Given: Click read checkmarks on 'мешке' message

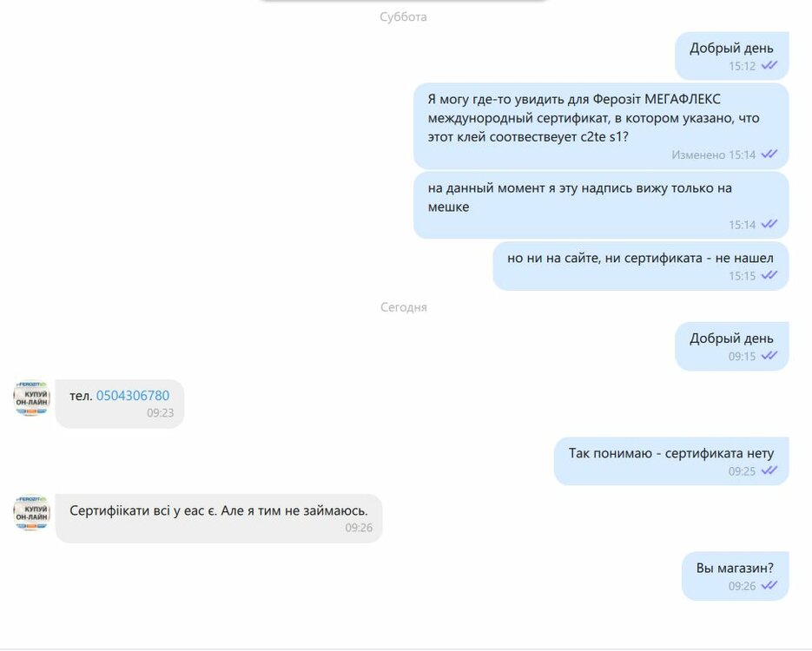Looking at the screenshot, I should pyautogui.click(x=769, y=224).
